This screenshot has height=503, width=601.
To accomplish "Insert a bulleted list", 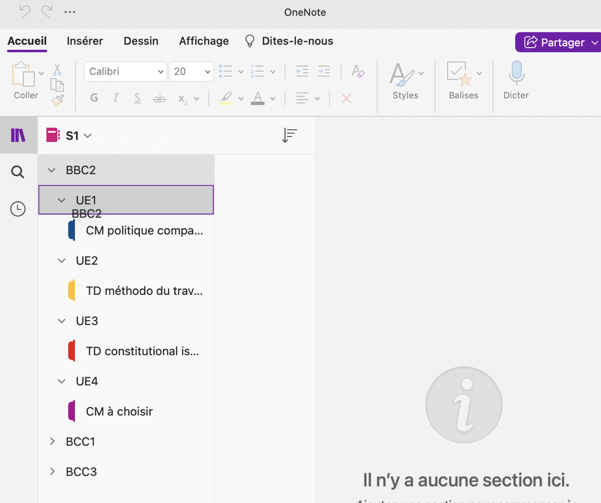I will pyautogui.click(x=225, y=71).
